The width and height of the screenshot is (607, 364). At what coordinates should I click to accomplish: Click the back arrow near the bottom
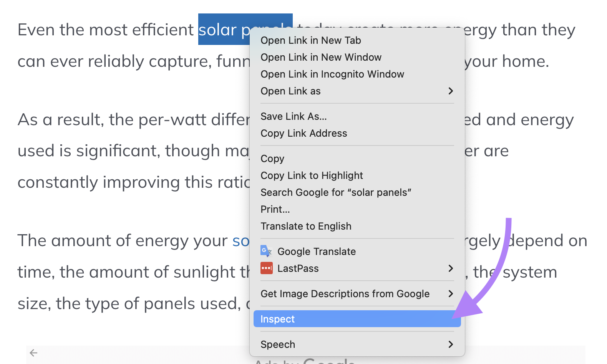[x=34, y=352]
